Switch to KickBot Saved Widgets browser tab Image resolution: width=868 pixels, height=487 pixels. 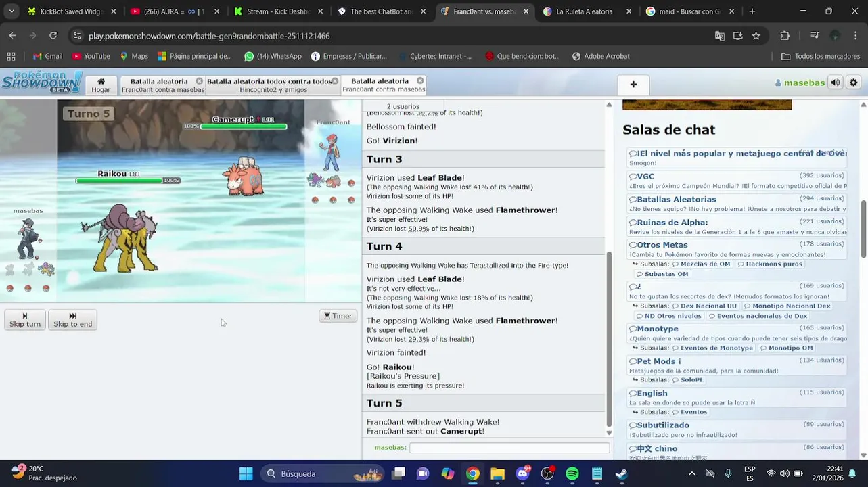click(71, 11)
